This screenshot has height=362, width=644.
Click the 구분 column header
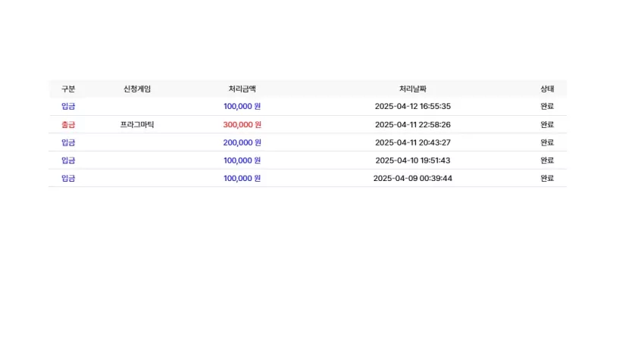tap(68, 89)
